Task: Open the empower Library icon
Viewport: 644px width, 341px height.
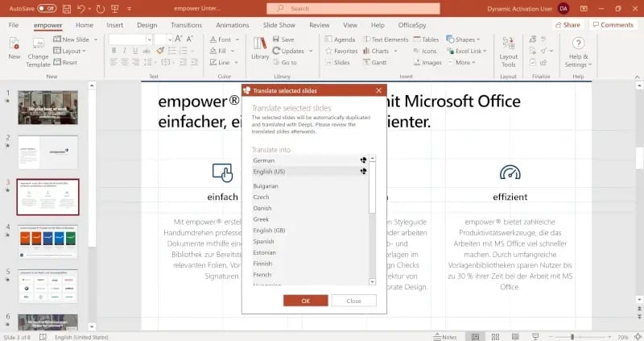Action: [260, 49]
